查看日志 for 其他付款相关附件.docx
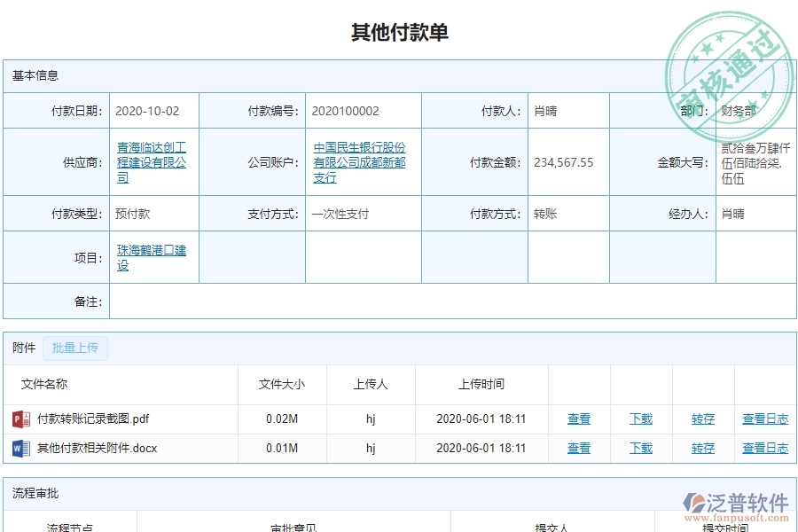Screen dimensions: 798x532 [x=764, y=448]
